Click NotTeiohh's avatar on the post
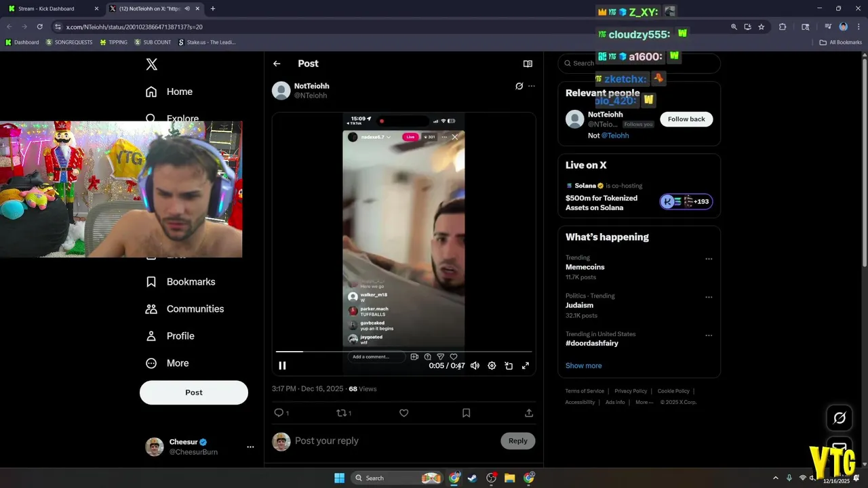The height and width of the screenshot is (488, 868). point(281,90)
